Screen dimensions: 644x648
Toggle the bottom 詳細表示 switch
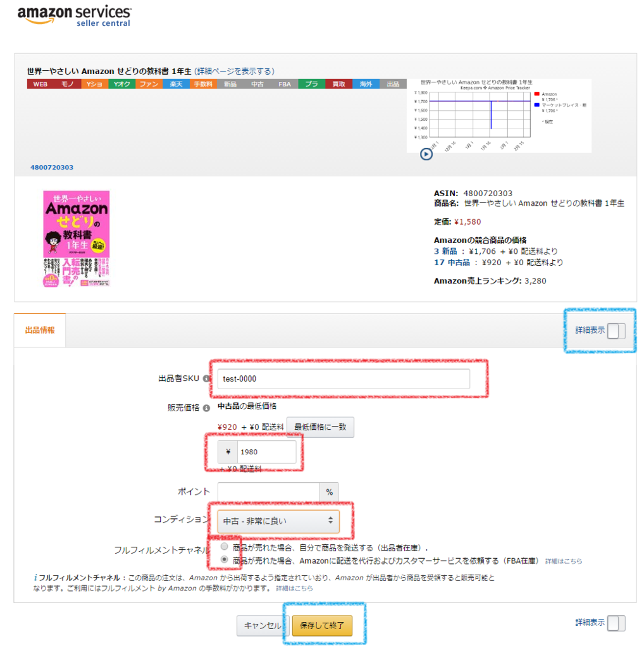click(x=616, y=623)
